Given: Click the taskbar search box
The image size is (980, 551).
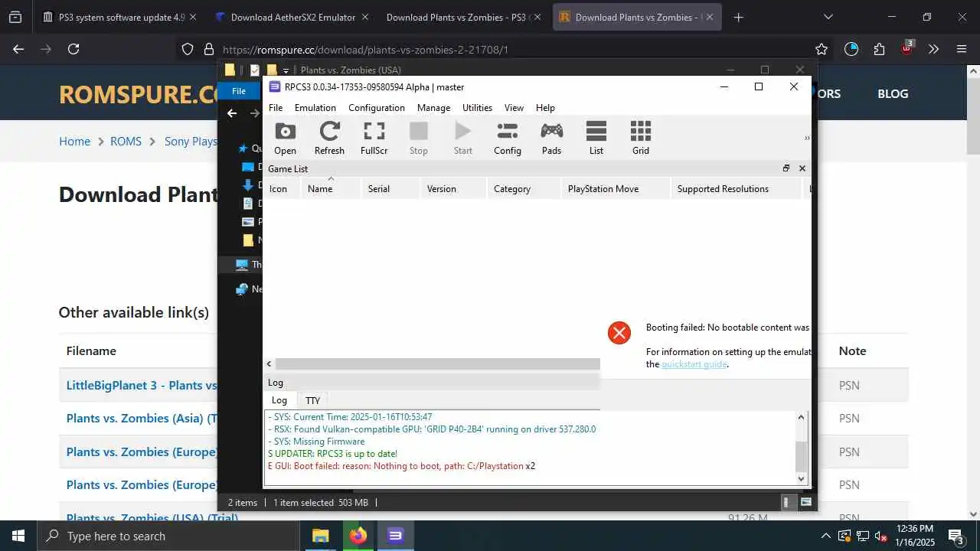Looking at the screenshot, I should 168,536.
